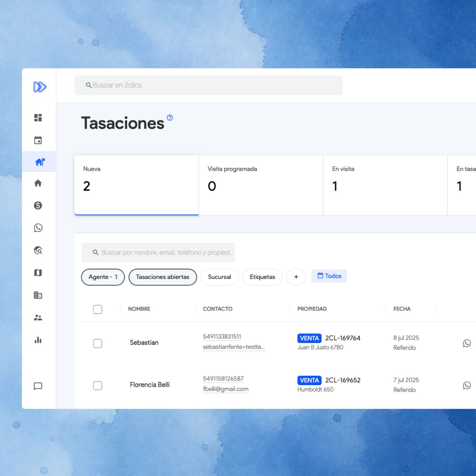Select the Visita programada stage tab
Image resolution: width=476 pixels, height=476 pixels.
click(x=261, y=185)
